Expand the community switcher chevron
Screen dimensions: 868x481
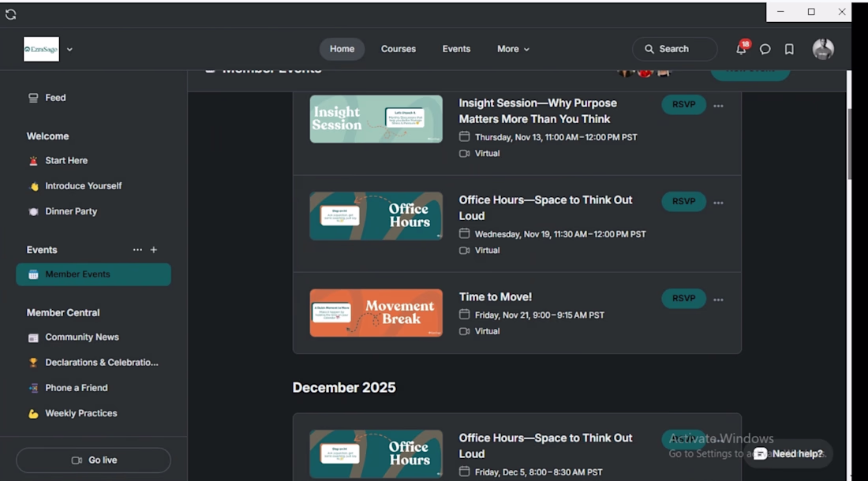tap(69, 49)
